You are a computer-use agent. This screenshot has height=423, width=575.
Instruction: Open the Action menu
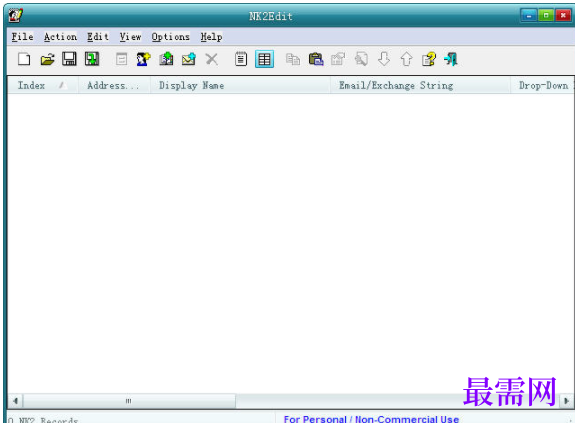(x=61, y=37)
